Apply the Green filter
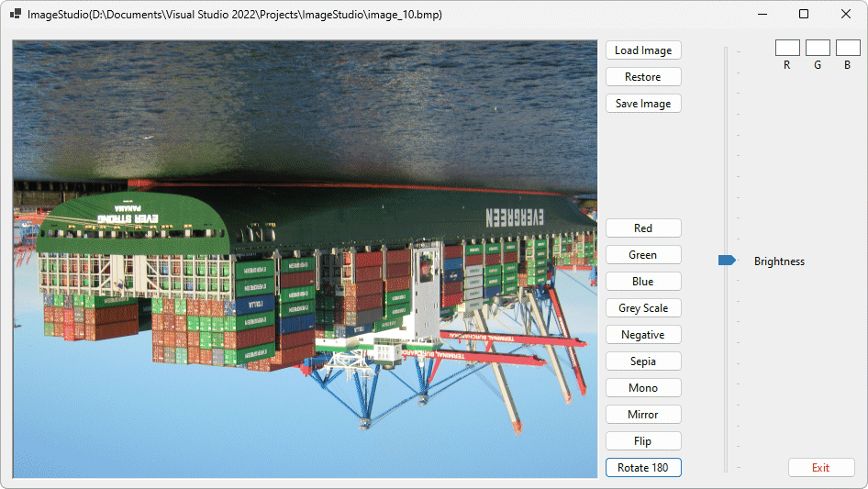 coord(643,255)
